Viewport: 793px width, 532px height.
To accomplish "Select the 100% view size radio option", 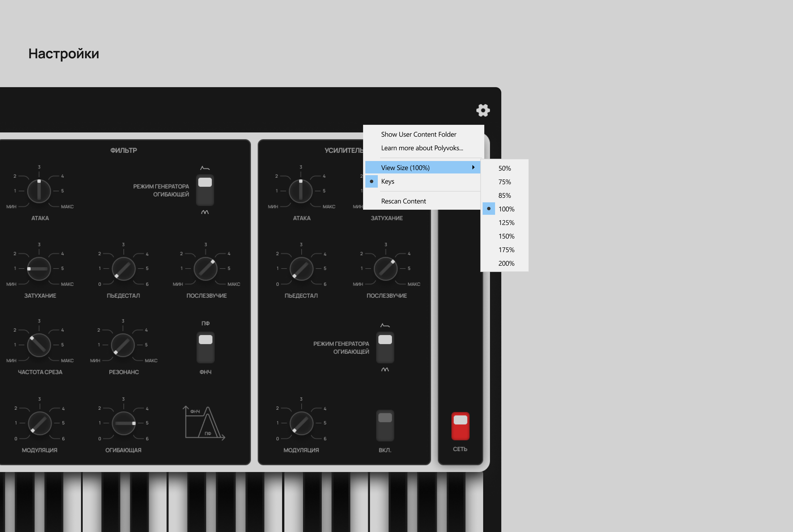I will [506, 209].
